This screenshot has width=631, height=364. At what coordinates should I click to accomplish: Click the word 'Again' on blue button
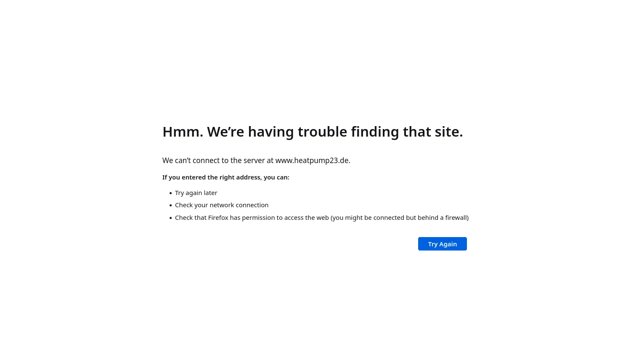click(x=448, y=244)
